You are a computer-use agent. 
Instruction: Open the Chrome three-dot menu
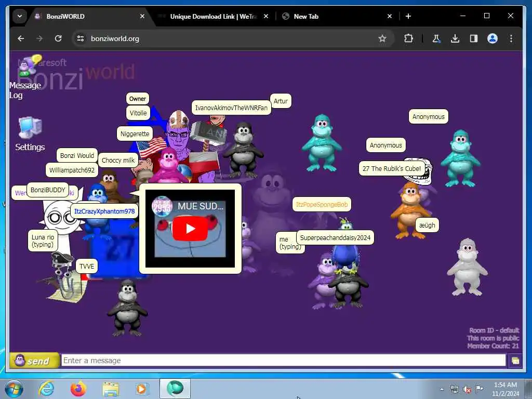(511, 38)
